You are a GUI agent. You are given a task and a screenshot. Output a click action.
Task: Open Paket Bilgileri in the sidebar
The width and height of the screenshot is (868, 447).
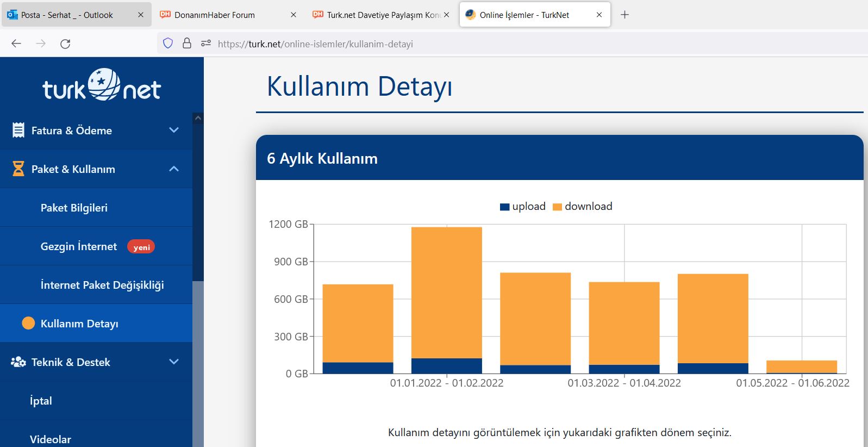(x=96, y=207)
